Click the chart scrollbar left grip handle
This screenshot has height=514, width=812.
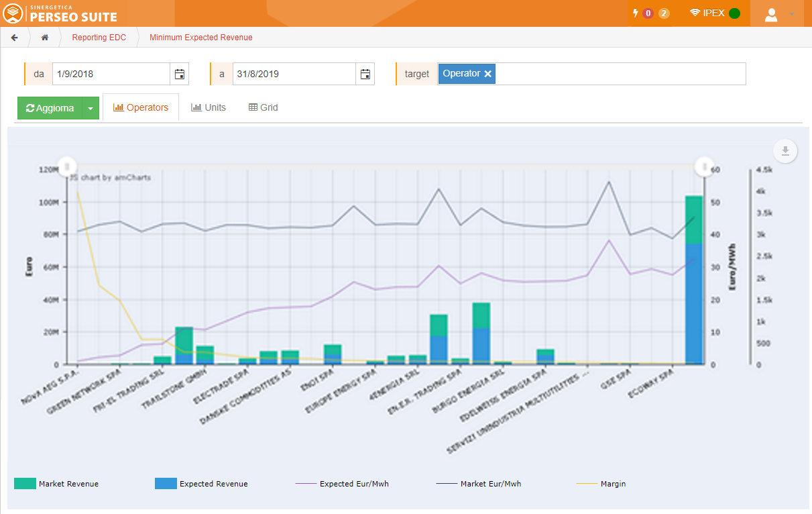point(67,166)
